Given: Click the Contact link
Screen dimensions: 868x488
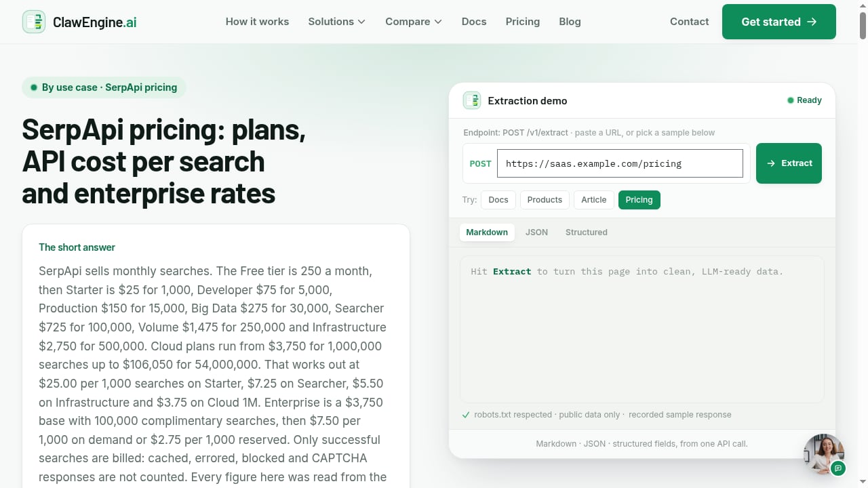Looking at the screenshot, I should coord(689,22).
